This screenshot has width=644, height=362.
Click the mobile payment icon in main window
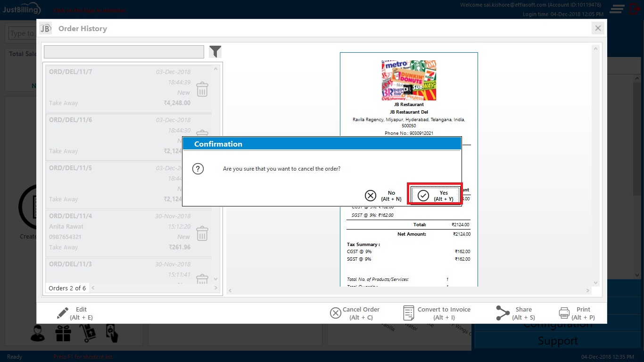pyautogui.click(x=111, y=334)
